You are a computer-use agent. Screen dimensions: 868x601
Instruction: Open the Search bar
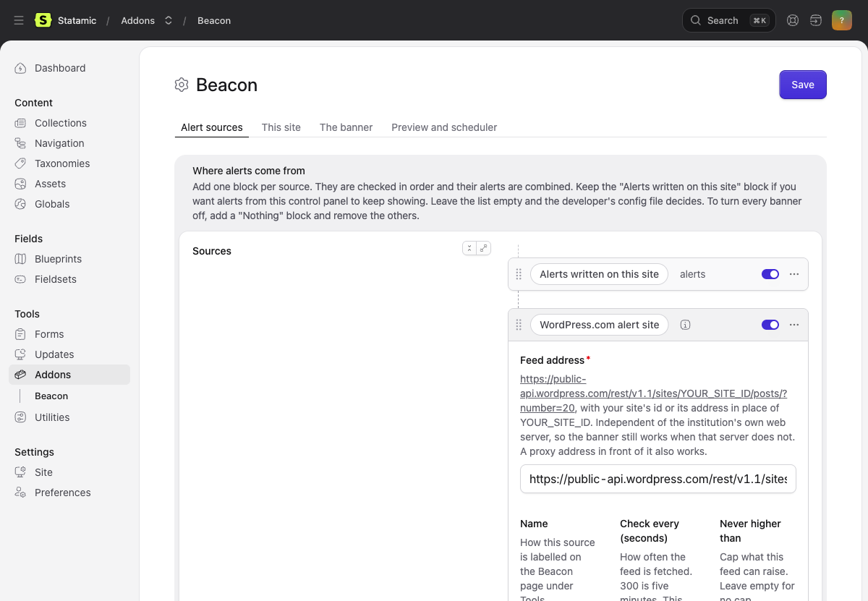pos(729,20)
